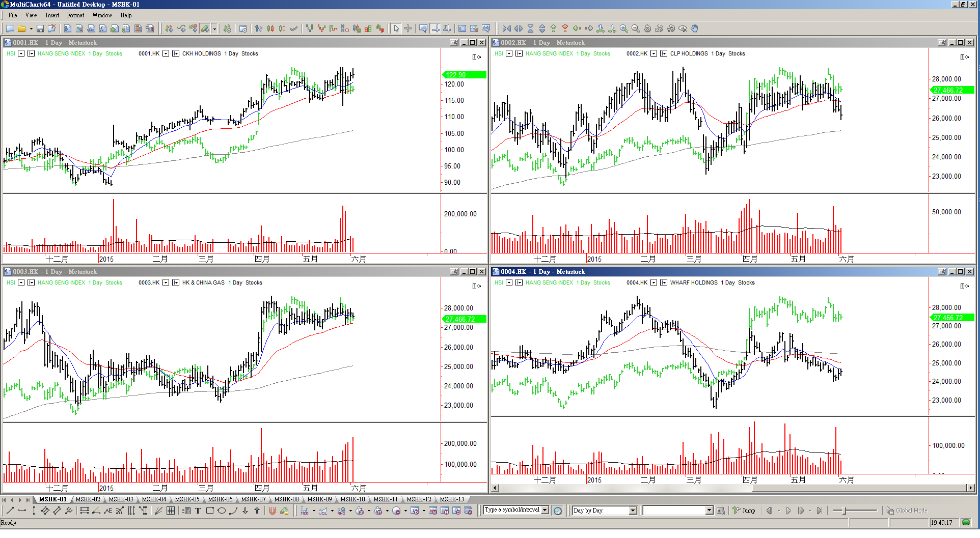Click the playback speed slider handle
This screenshot has width=980, height=538.
coord(844,511)
